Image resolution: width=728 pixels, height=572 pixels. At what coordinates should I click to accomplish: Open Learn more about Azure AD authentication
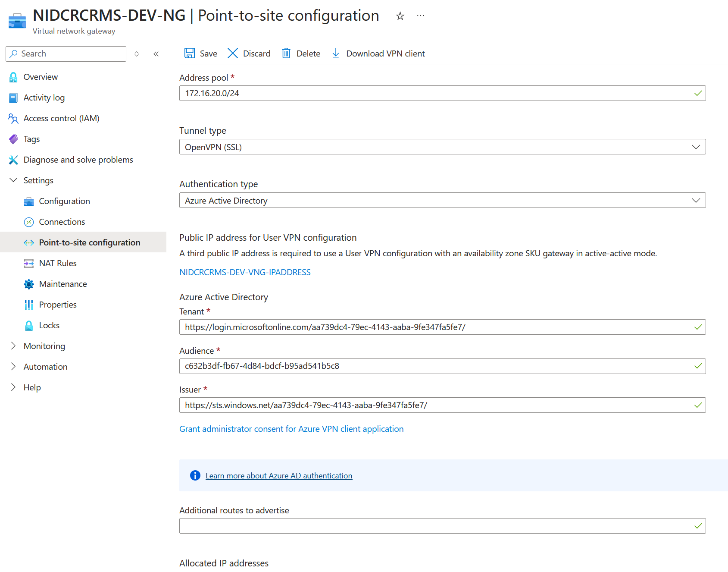tap(279, 476)
